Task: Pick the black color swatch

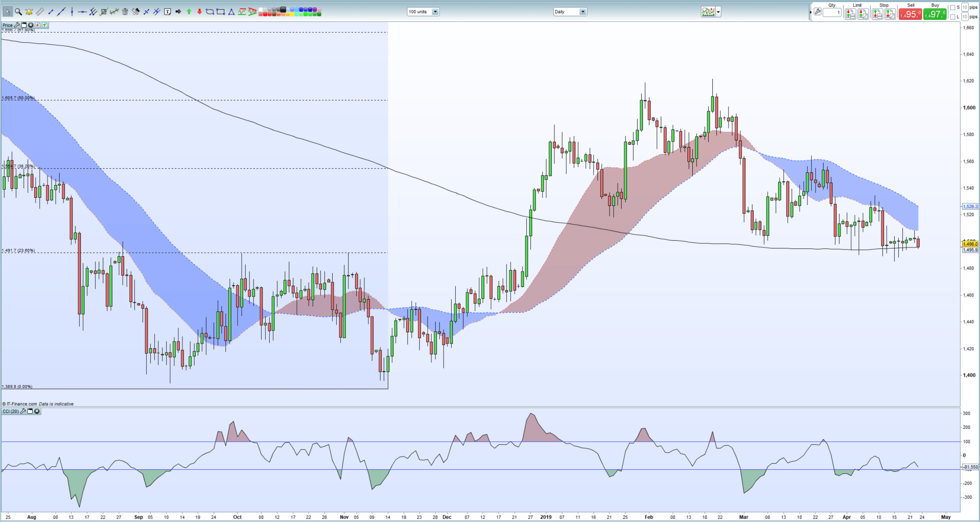Action: (x=283, y=9)
